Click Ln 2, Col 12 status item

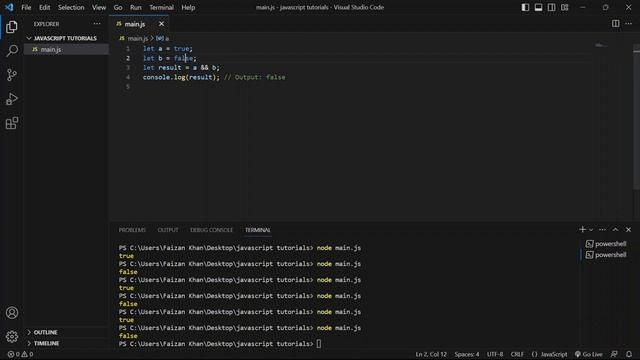click(431, 354)
